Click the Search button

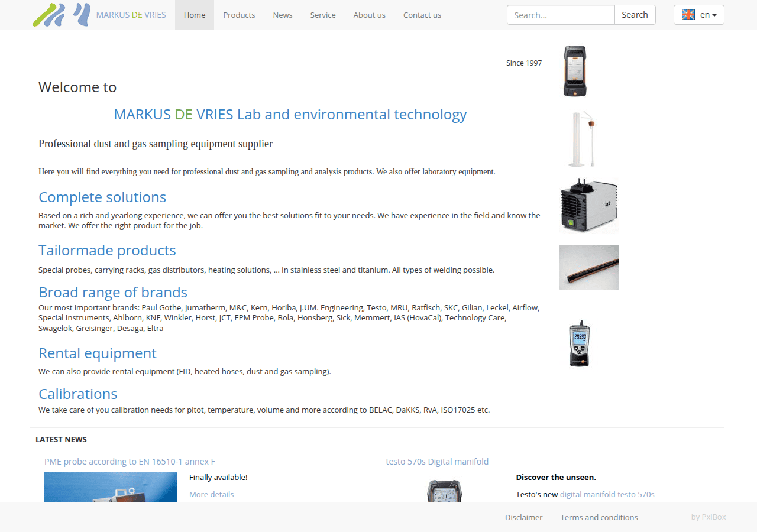click(635, 15)
